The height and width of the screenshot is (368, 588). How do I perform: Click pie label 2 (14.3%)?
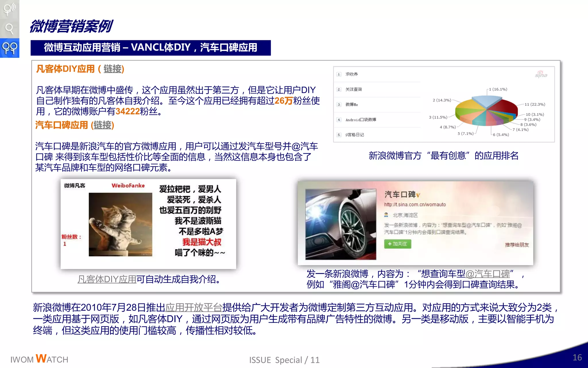442,100
